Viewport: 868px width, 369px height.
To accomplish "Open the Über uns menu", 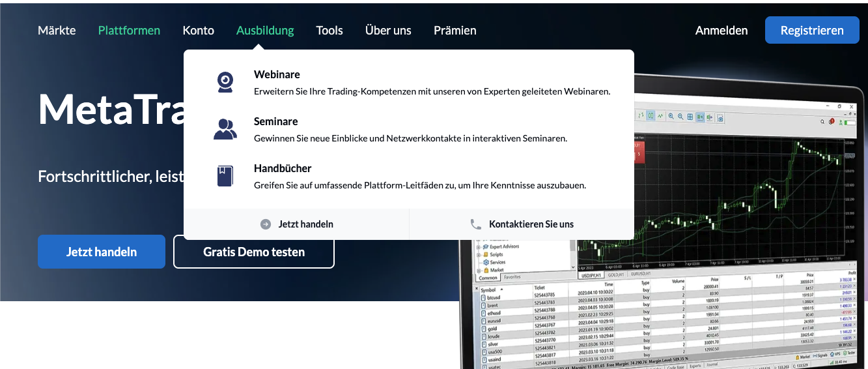I will coord(388,30).
